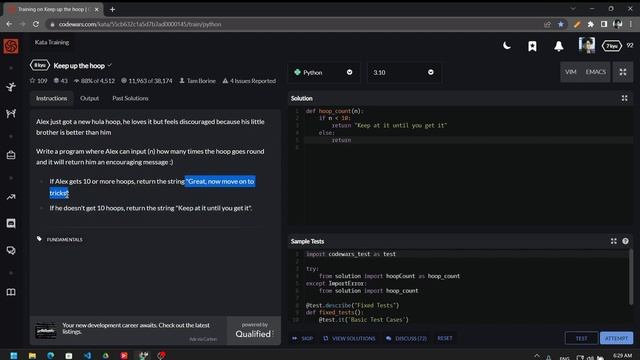This screenshot has width=640, height=360.
Task: Enable EMACS key bindings
Action: (x=596, y=72)
